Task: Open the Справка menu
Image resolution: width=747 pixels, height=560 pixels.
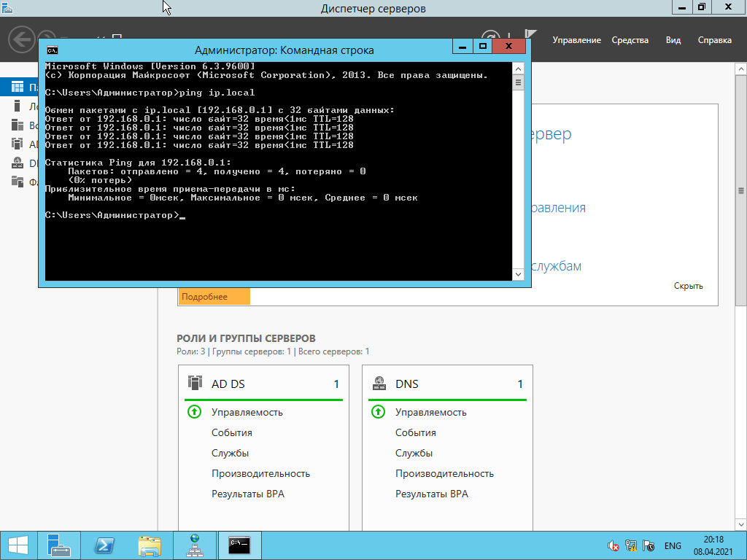Action: click(714, 40)
